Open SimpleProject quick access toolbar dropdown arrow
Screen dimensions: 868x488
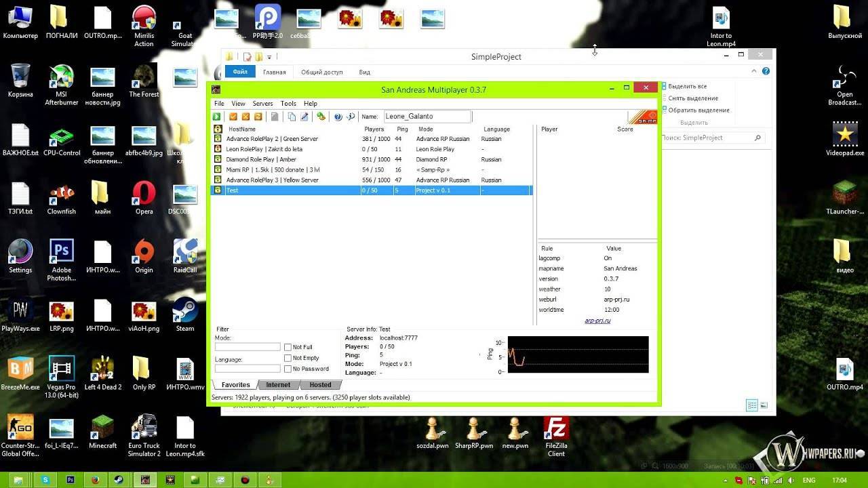coord(269,57)
